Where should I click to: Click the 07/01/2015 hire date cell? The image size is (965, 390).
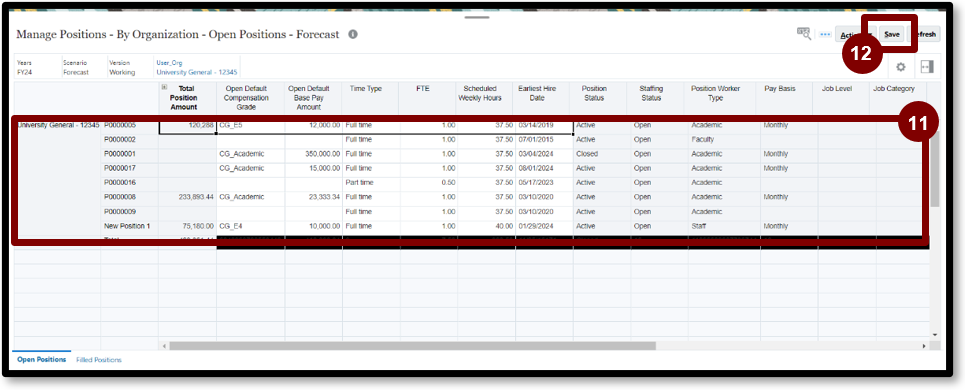[x=544, y=140]
